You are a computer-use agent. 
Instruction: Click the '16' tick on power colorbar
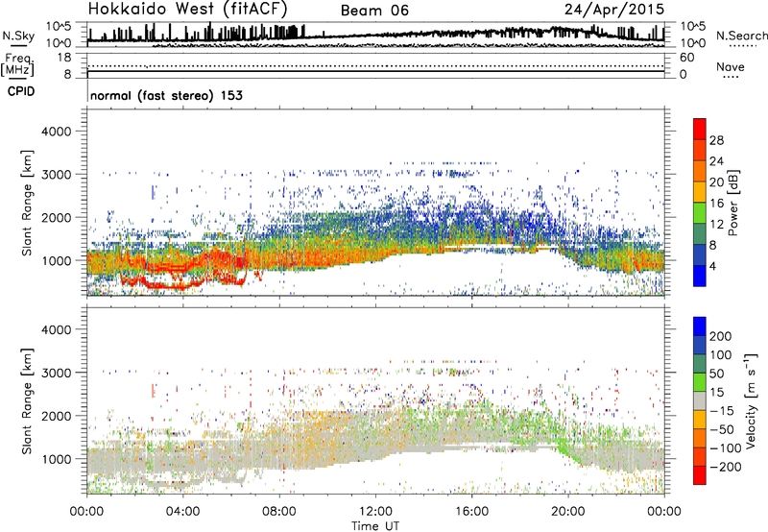tap(716, 204)
